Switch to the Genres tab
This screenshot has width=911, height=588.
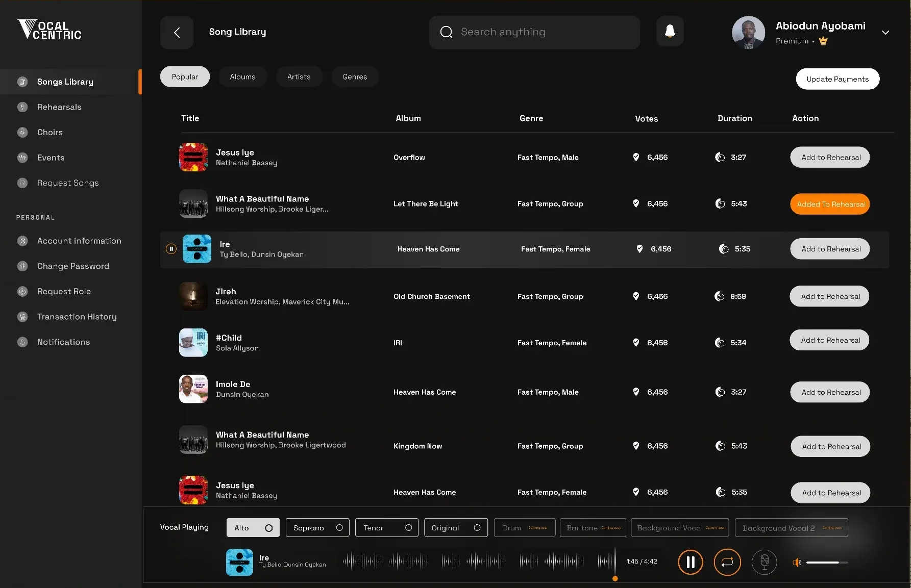tap(355, 76)
